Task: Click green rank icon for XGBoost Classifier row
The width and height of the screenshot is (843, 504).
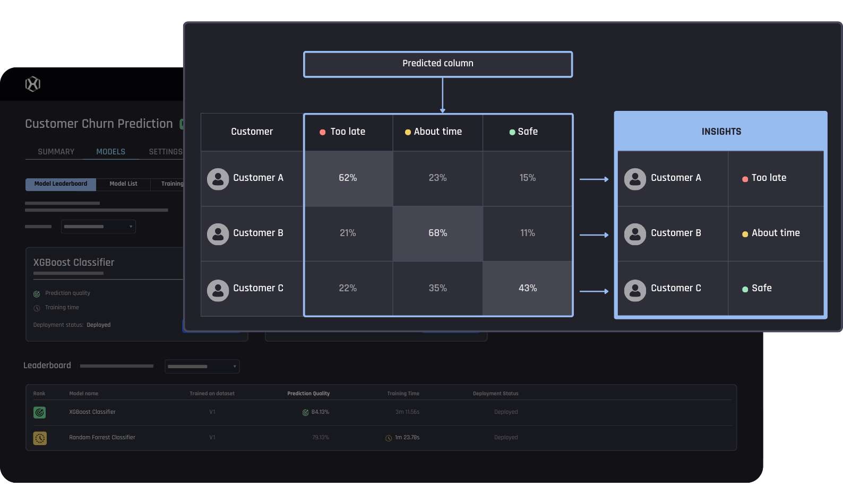Action: [40, 412]
